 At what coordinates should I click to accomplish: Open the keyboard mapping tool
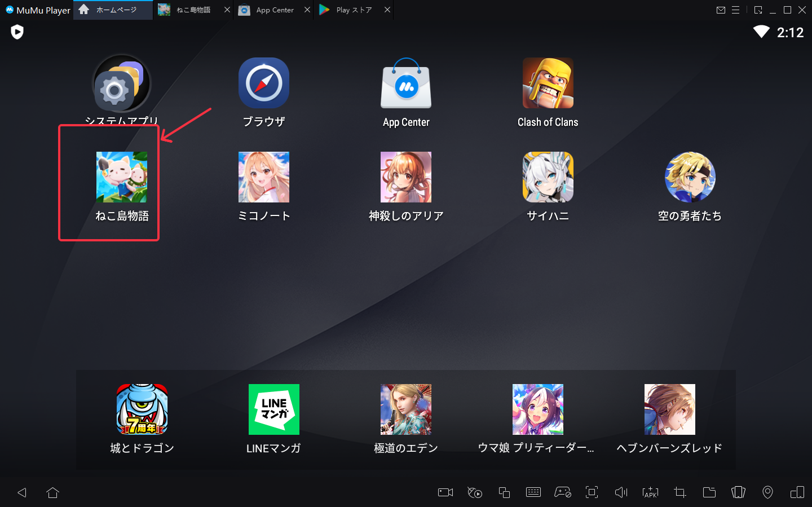point(533,492)
